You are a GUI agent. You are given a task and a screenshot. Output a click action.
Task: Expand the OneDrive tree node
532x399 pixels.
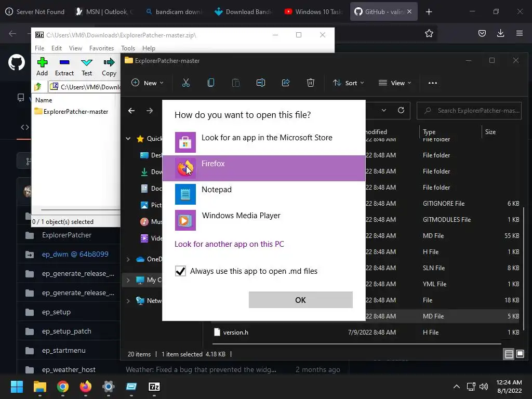128,259
